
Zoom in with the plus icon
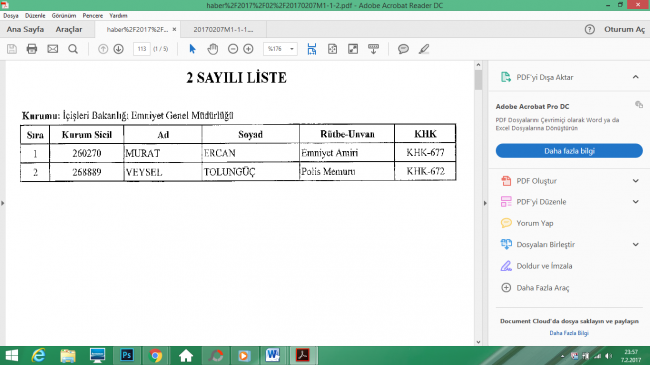[248, 49]
